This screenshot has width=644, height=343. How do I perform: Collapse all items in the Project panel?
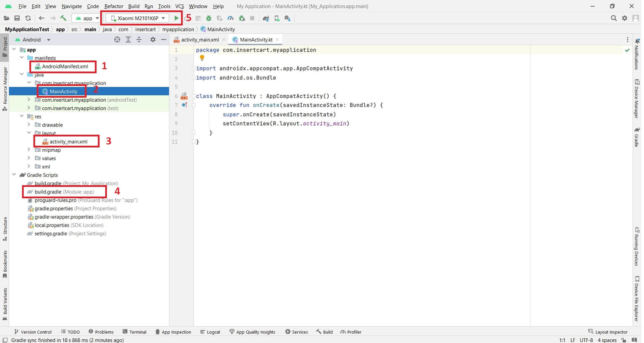[139, 40]
